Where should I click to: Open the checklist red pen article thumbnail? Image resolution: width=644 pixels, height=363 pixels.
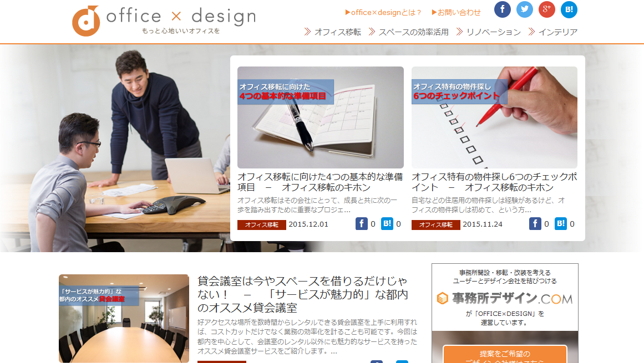[x=494, y=117]
